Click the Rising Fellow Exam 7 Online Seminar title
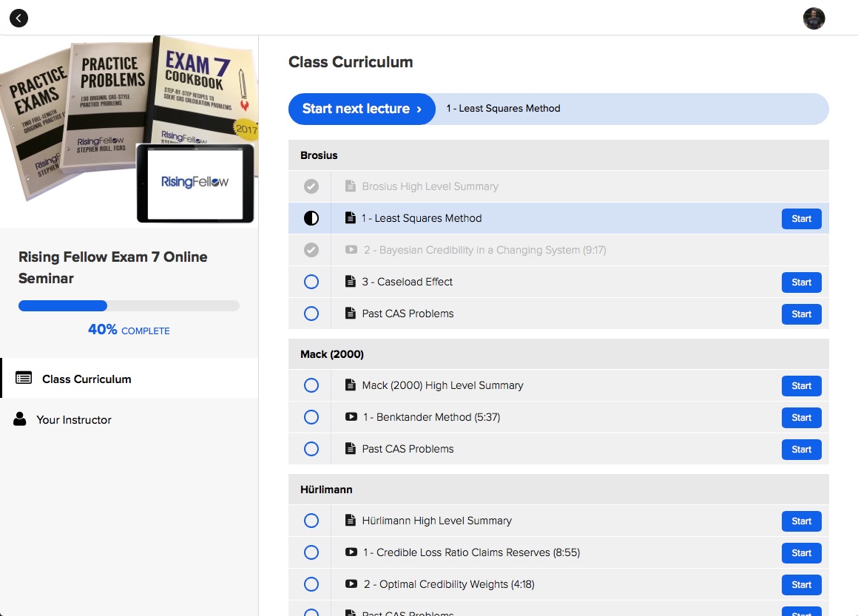The image size is (858, 616). coord(112,267)
